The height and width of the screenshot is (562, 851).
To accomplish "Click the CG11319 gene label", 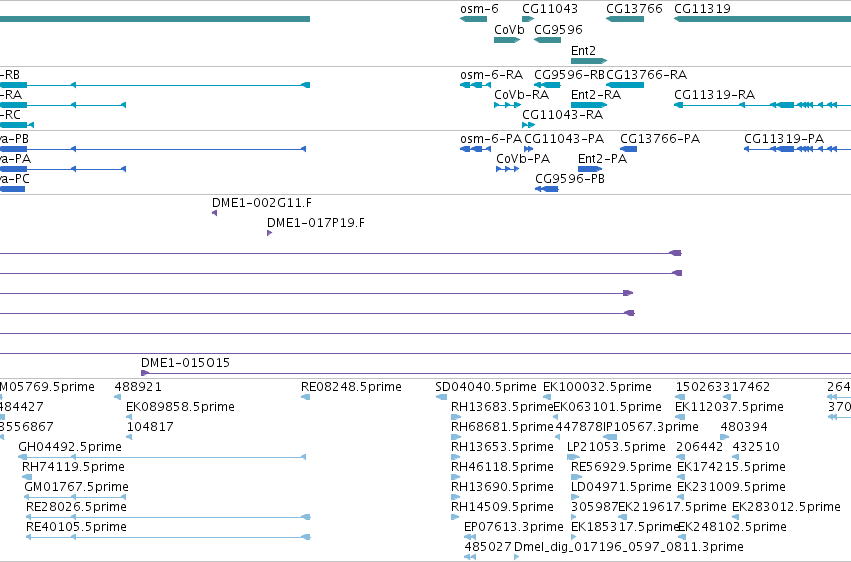I will (702, 9).
